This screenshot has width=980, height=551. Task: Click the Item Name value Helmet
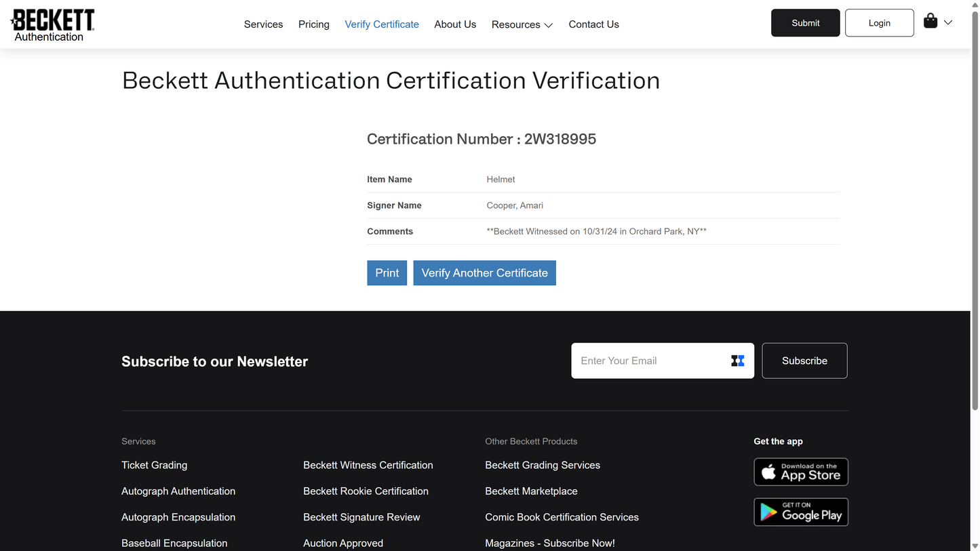coord(501,180)
